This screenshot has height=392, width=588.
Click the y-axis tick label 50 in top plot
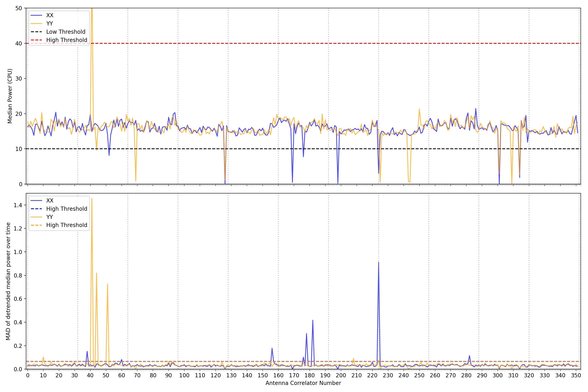point(18,8)
